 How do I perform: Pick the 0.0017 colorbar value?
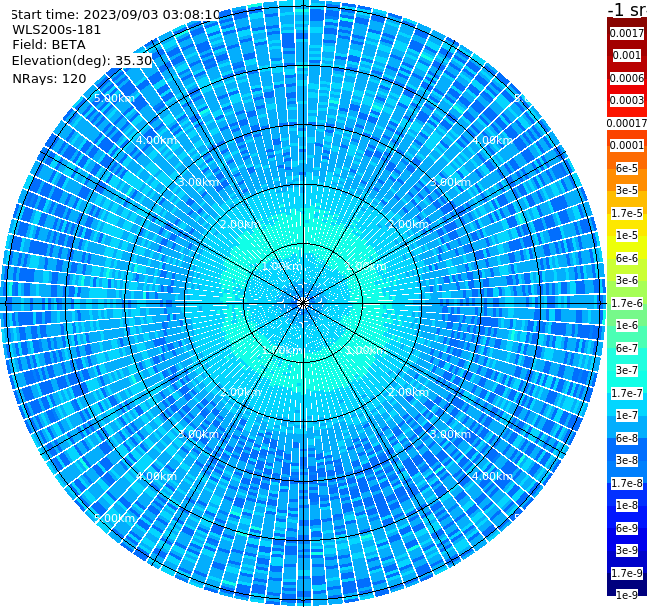click(x=627, y=33)
